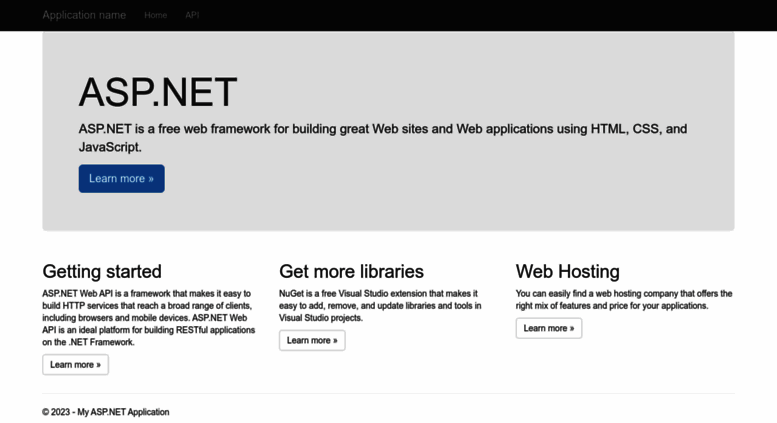
Task: Click Learn more under Getting started
Action: point(75,365)
